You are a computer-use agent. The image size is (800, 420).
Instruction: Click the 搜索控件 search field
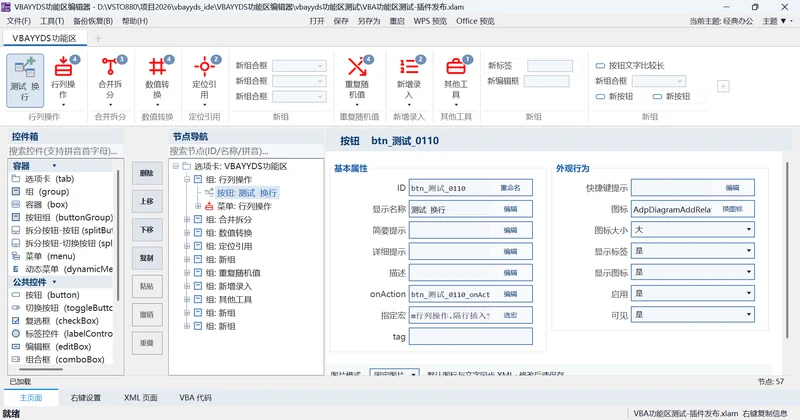(65, 151)
